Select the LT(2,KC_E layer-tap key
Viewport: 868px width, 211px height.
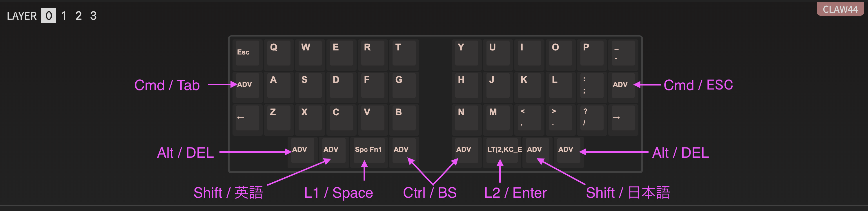pos(502,150)
